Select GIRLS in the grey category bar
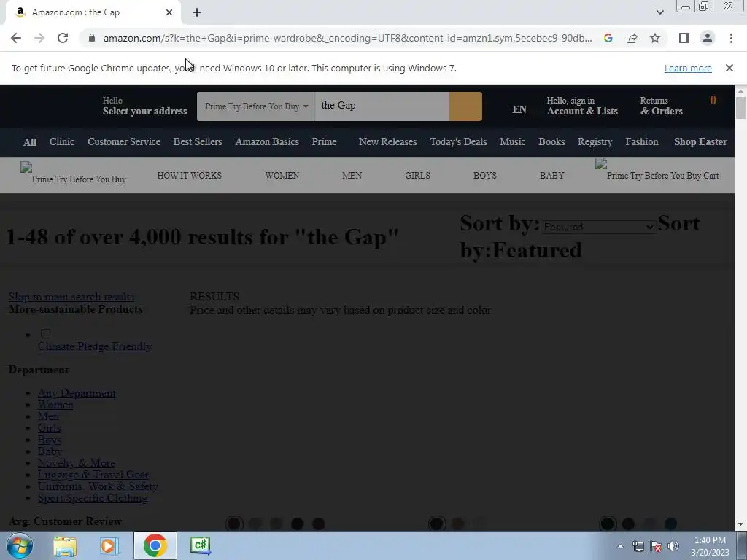The width and height of the screenshot is (747, 560). 417,176
